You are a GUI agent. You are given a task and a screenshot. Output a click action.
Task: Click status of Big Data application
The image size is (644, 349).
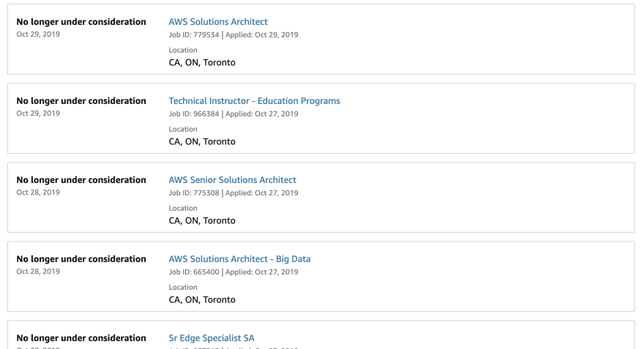tap(81, 259)
